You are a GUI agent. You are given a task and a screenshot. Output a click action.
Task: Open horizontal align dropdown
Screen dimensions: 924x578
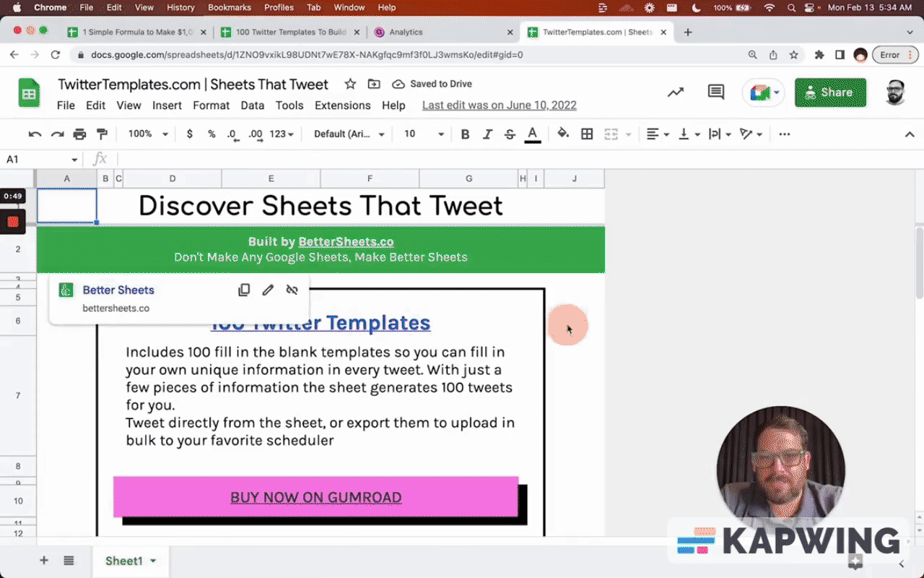[658, 134]
